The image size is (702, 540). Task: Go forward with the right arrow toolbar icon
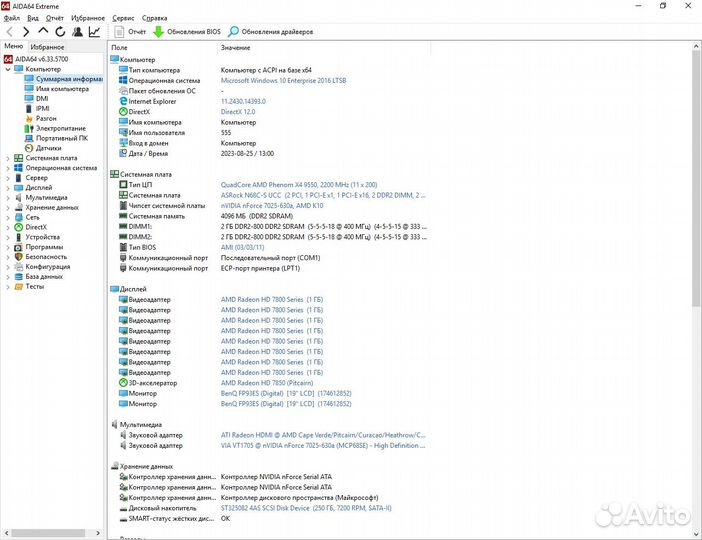[26, 31]
